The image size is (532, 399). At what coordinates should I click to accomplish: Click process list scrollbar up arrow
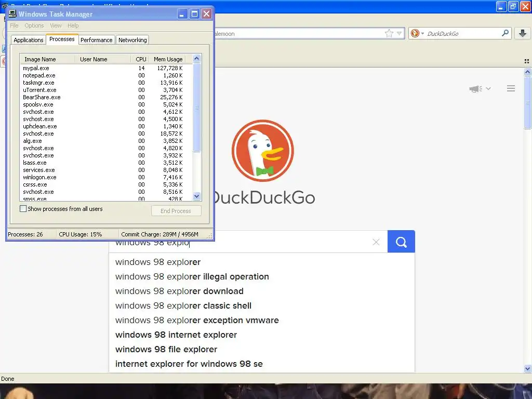tap(197, 59)
